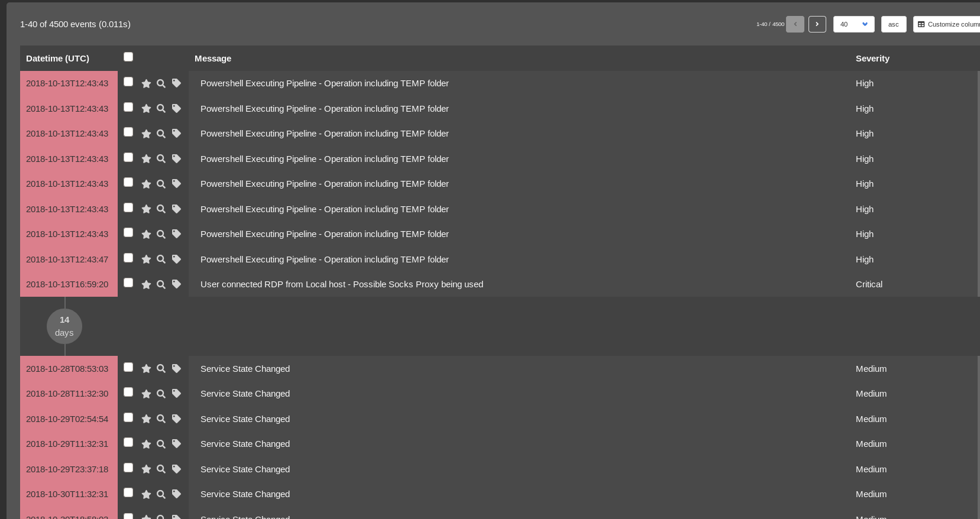This screenshot has height=519, width=980.
Task: Click the disabled previous-page arrow
Action: tap(795, 24)
